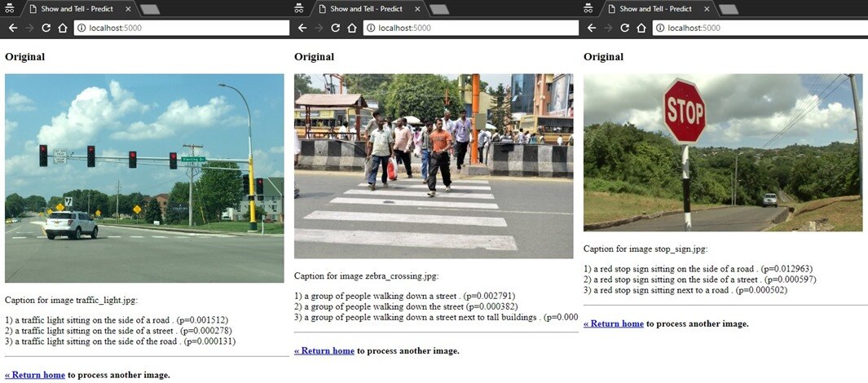Reload page in middle browser window
Image resolution: width=868 pixels, height=383 pixels.
coord(336,28)
